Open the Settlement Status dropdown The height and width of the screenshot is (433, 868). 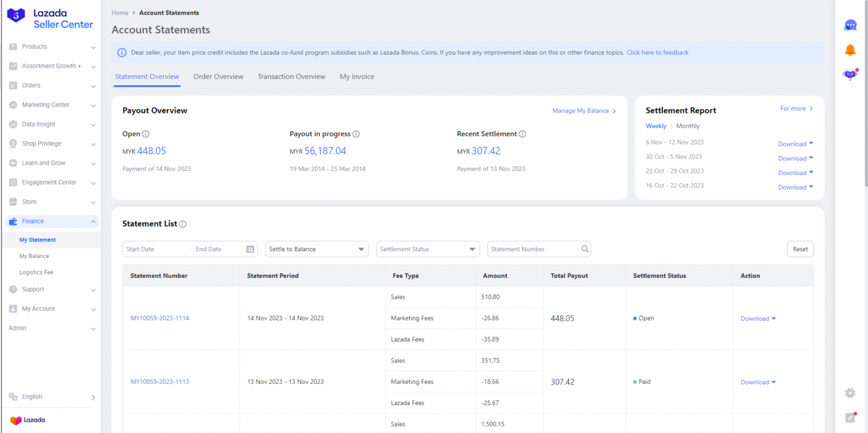(428, 249)
